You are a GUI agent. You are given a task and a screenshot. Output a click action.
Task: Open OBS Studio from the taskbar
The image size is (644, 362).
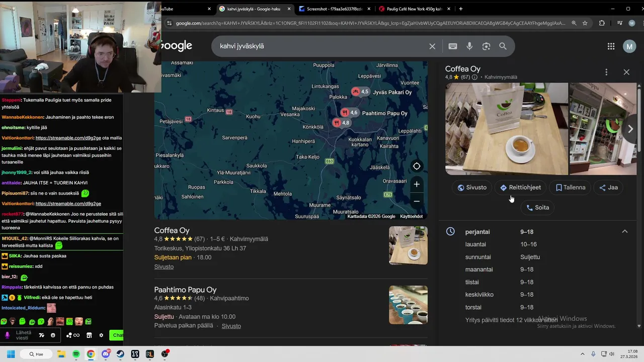point(165,354)
